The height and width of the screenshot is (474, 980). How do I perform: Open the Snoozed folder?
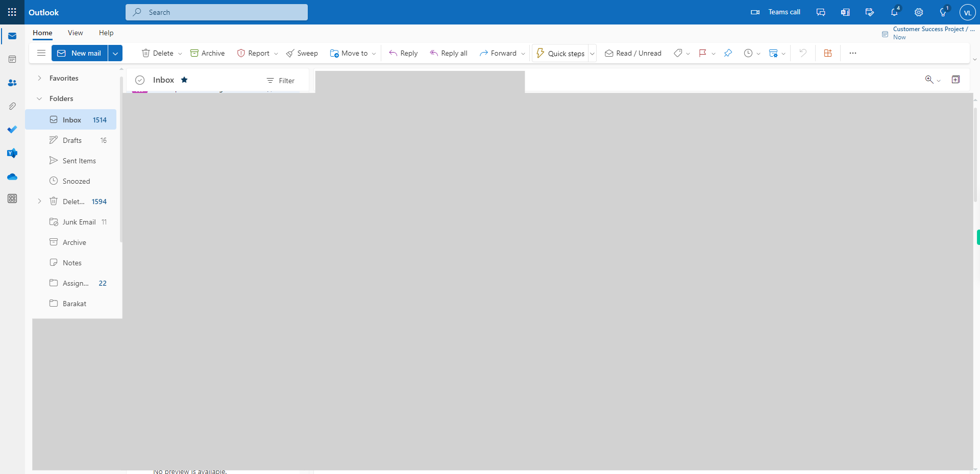point(71,181)
